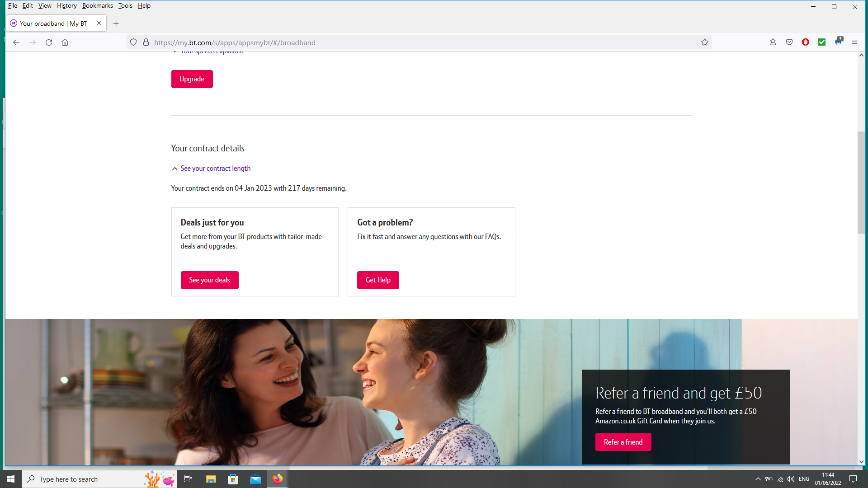Screen dimensions: 868x488
Task: Open the Edit menu
Action: [x=28, y=6]
